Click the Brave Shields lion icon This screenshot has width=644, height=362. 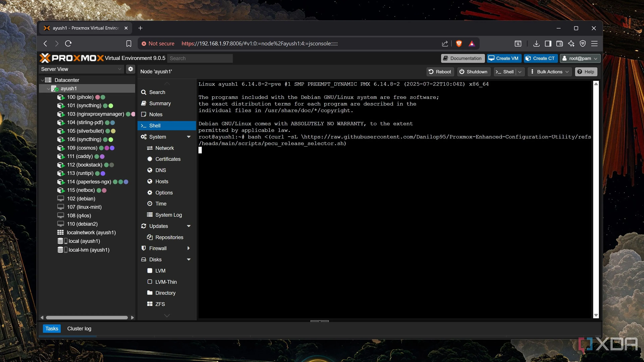459,43
